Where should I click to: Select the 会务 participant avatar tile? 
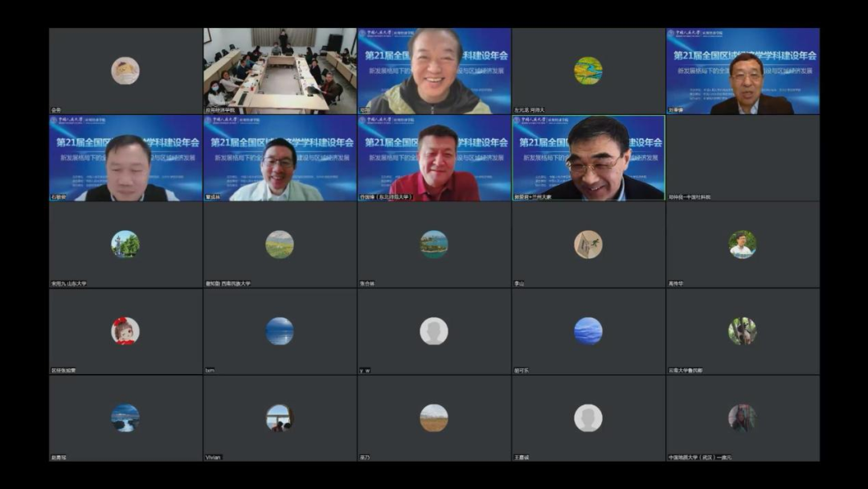coord(125,71)
